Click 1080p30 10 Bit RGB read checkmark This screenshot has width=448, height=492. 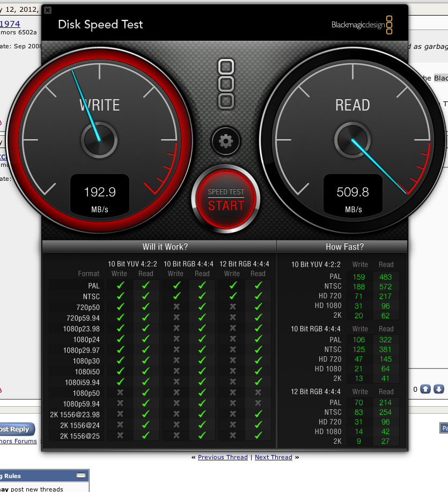click(x=202, y=360)
